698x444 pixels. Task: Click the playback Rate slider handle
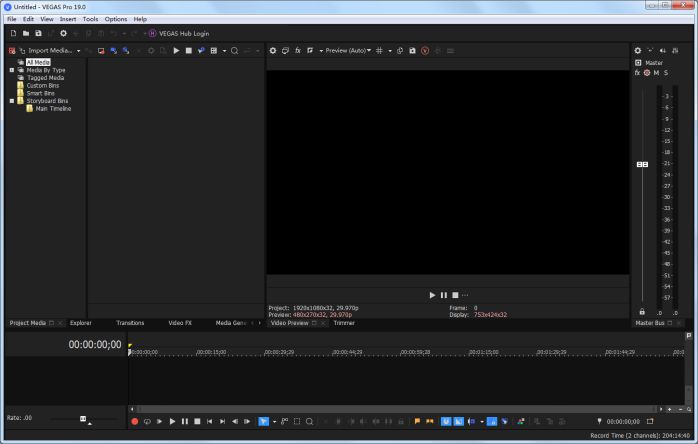pos(83,419)
